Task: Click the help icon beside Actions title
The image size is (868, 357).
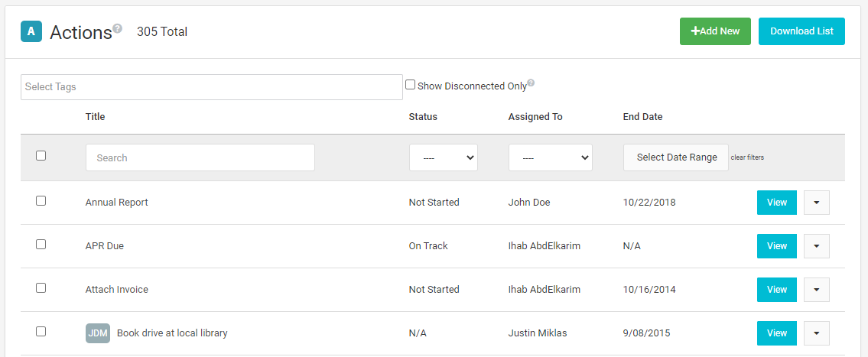Action: pos(118,28)
